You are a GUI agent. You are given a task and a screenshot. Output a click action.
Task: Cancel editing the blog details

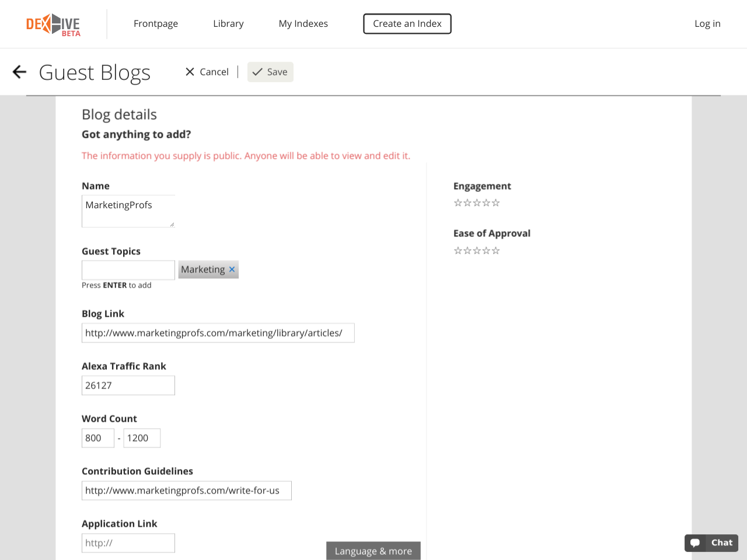tap(207, 72)
